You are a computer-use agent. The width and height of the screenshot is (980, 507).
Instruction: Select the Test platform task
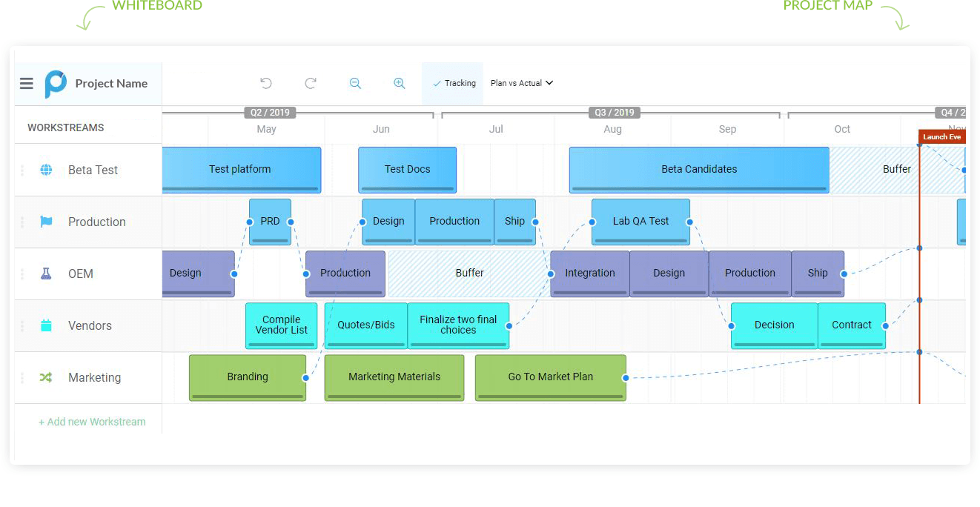pos(242,170)
